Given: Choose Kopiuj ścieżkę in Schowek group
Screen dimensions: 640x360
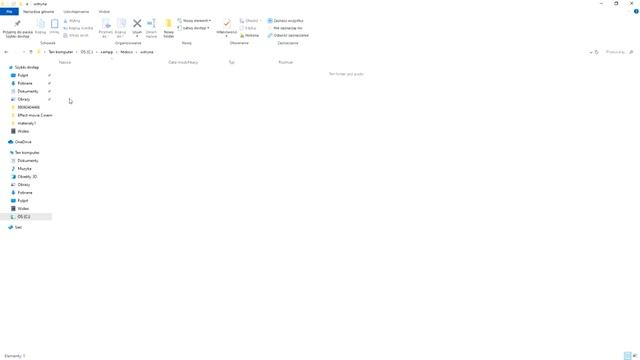Looking at the screenshot, I should point(78,28).
